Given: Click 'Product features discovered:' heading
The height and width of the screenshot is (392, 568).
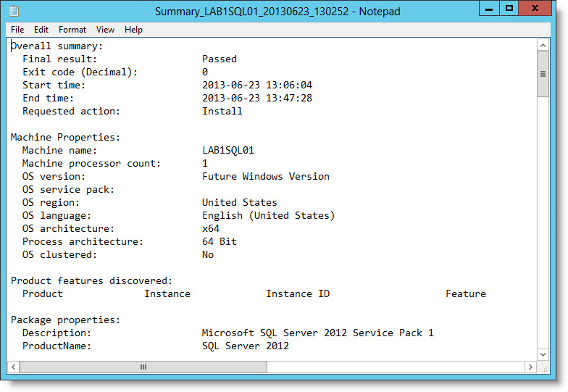Looking at the screenshot, I should 91,281.
